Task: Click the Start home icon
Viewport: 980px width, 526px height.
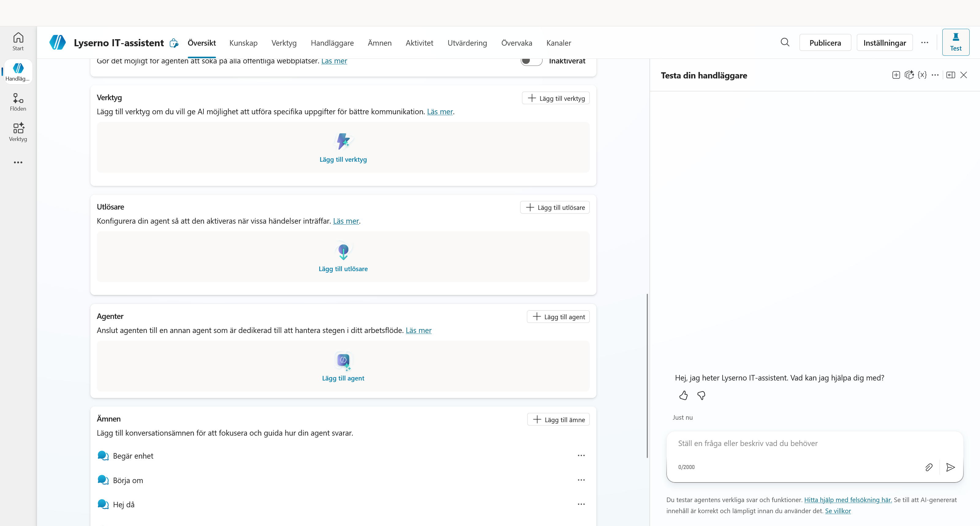Action: pyautogui.click(x=18, y=41)
